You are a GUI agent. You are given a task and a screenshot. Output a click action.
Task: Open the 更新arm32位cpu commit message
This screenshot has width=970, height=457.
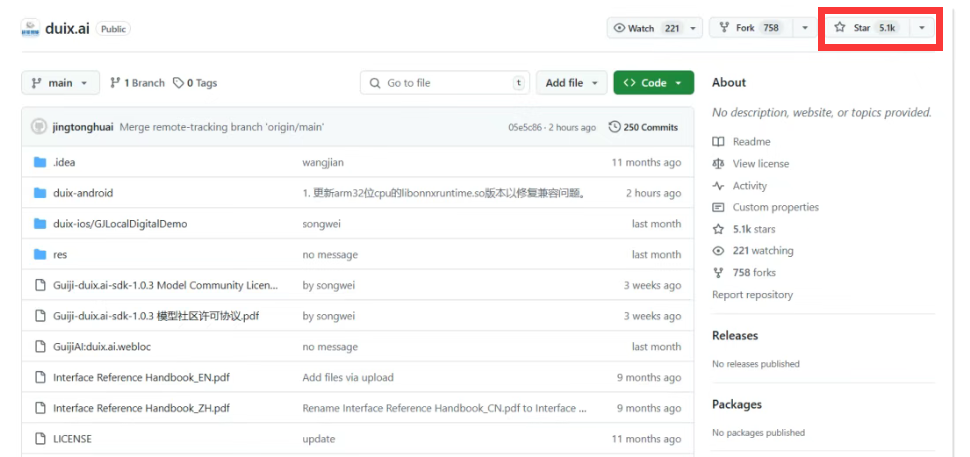[444, 193]
